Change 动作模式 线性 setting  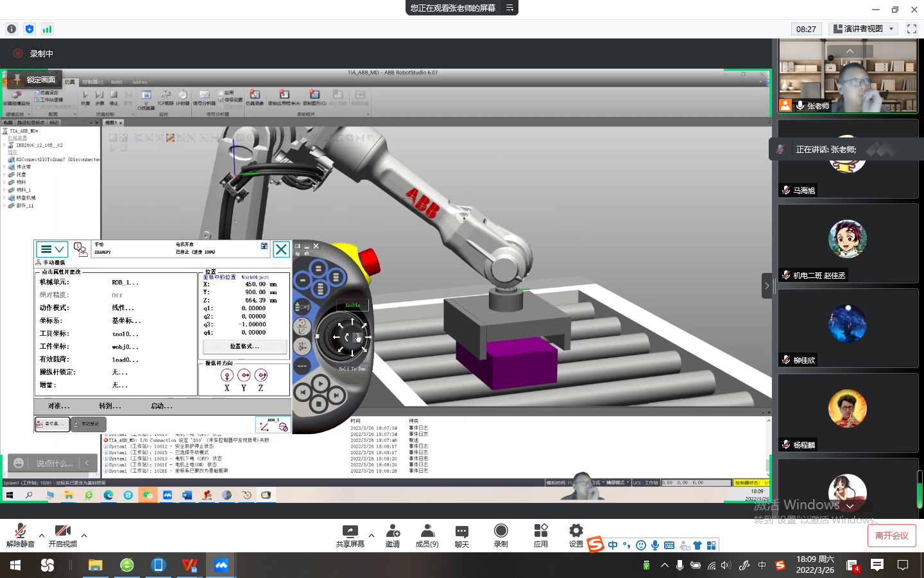click(x=123, y=308)
